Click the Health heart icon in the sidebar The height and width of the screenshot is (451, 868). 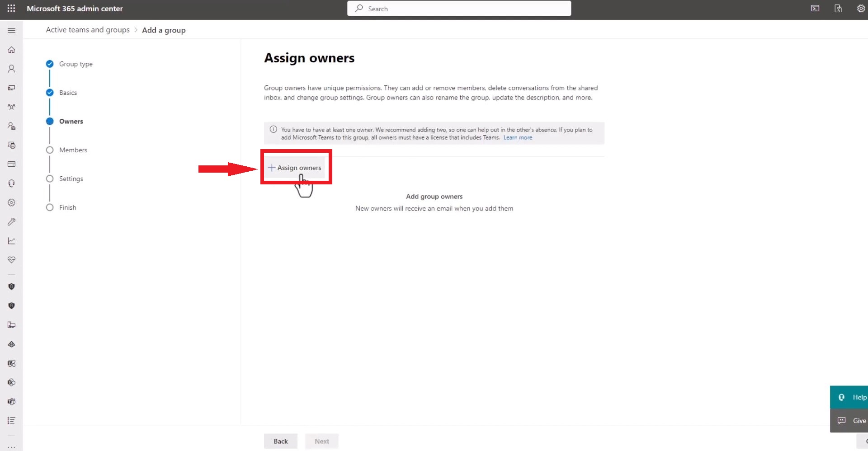11,259
